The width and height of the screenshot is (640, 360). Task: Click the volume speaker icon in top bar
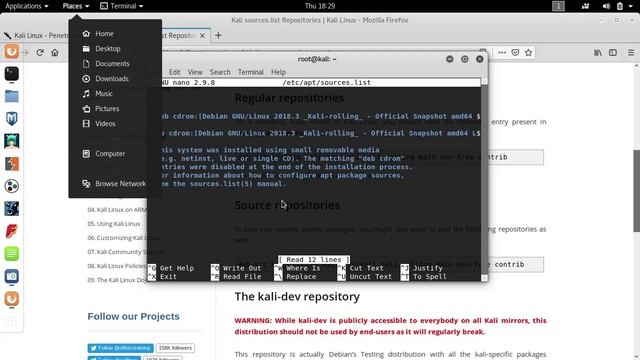606,6
